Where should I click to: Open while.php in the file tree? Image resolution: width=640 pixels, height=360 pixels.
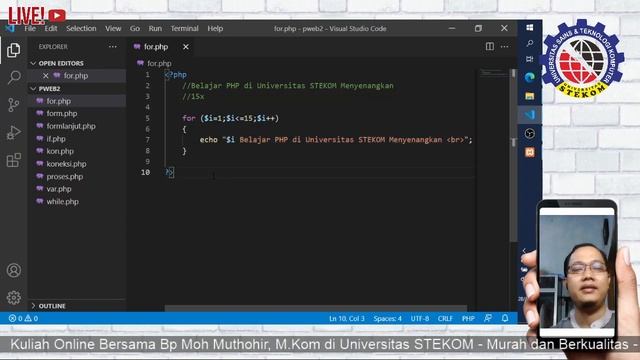point(77,202)
